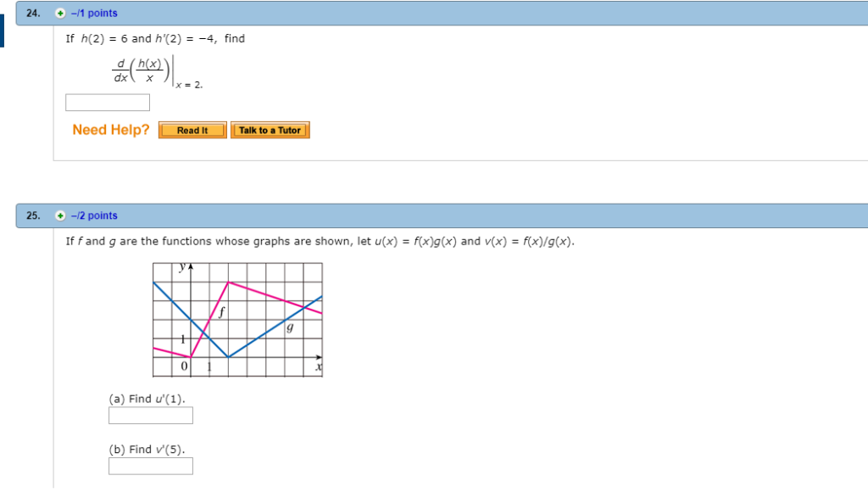This screenshot has height=498, width=868.
Task: Click the answer box in question 24
Action: pyautogui.click(x=107, y=102)
